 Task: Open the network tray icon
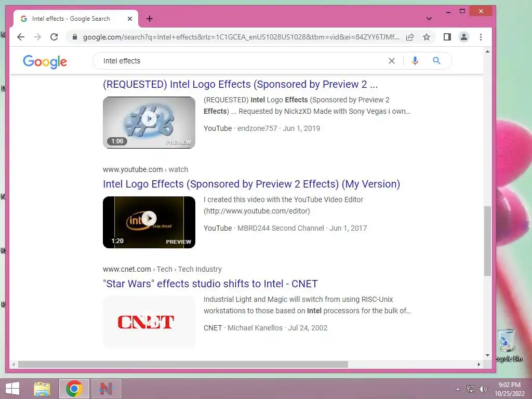tap(470, 389)
